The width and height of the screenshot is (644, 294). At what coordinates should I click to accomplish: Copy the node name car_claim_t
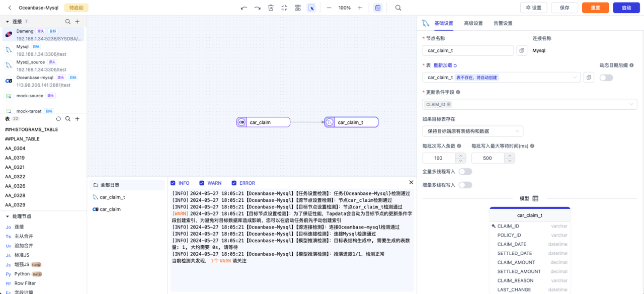[522, 50]
